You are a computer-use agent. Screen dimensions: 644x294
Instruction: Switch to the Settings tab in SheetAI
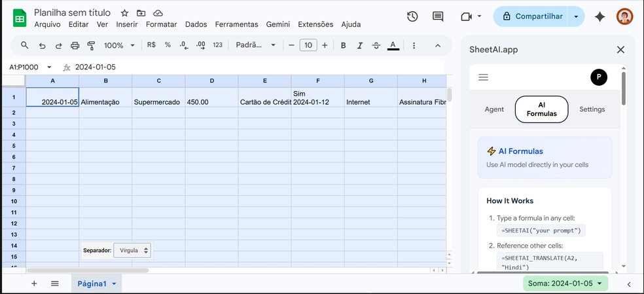[x=592, y=109]
